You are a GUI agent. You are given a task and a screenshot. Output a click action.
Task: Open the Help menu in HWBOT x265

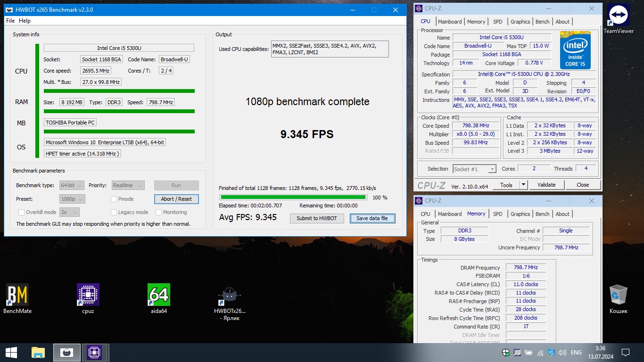(x=25, y=21)
